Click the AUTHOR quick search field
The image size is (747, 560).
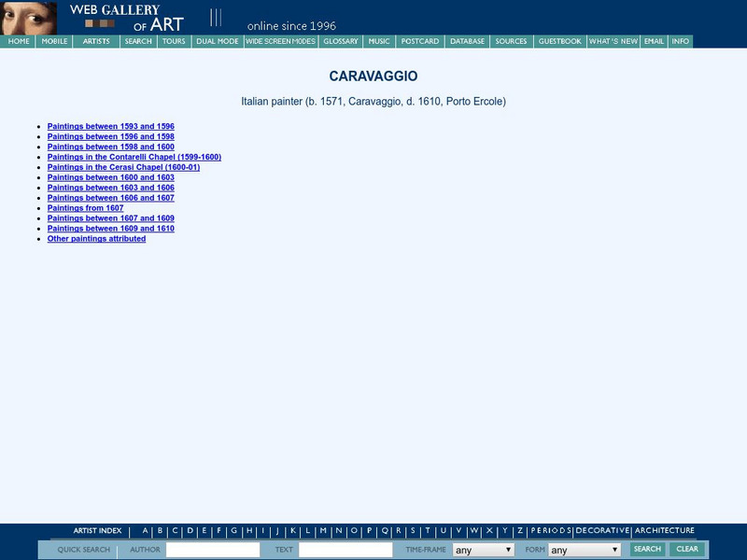coord(213,550)
